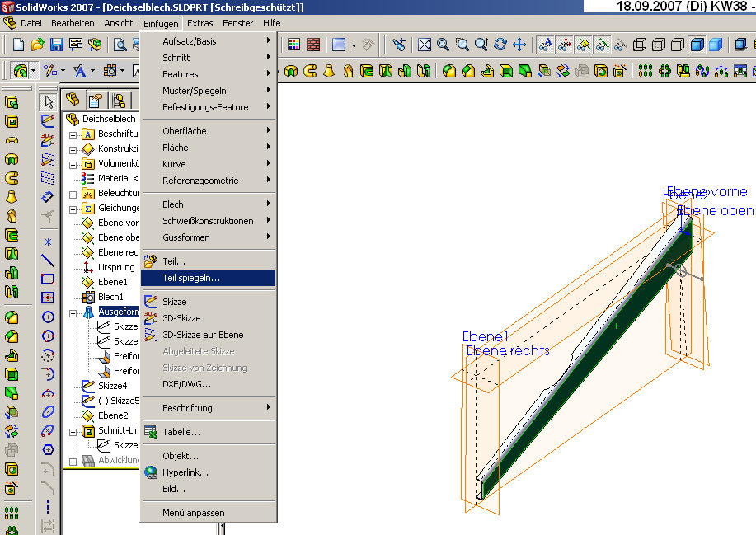Collapse the Ausgeformt feature node
Screen dimensions: 756x535
(x=73, y=313)
